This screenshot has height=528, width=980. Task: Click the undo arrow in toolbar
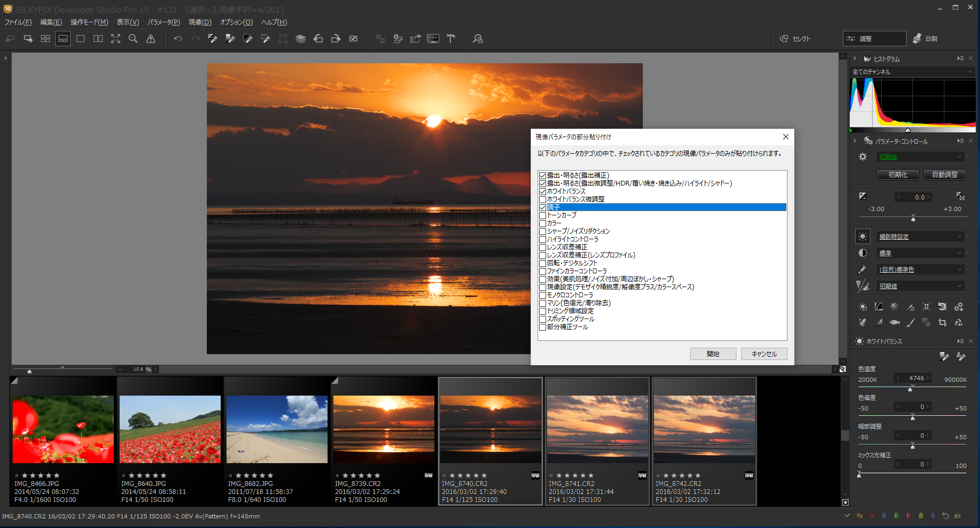(x=178, y=39)
